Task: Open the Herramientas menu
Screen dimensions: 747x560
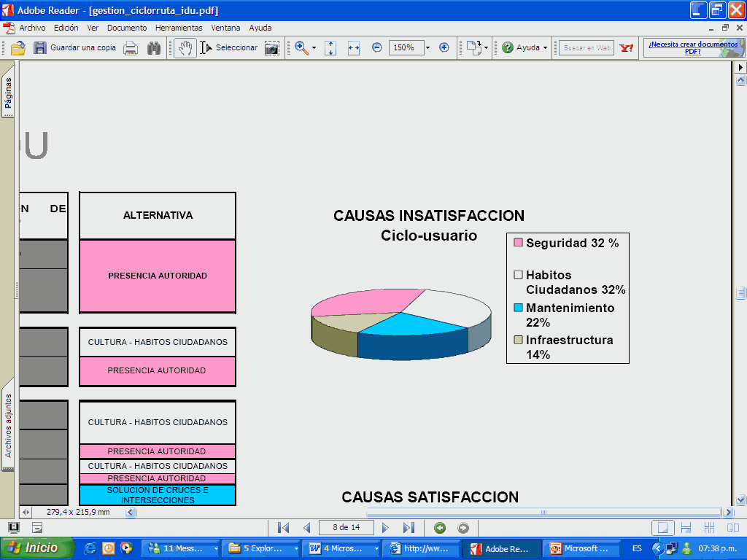Action: (x=179, y=28)
